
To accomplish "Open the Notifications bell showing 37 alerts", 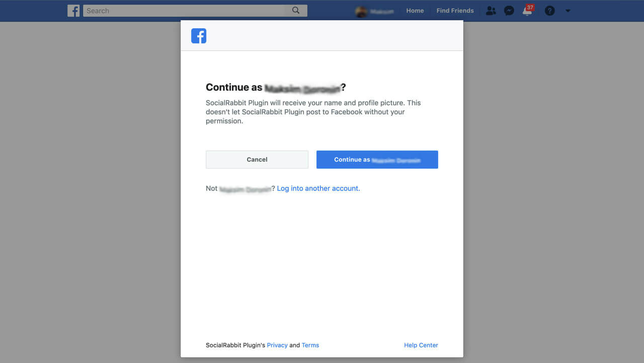I will coord(527,10).
